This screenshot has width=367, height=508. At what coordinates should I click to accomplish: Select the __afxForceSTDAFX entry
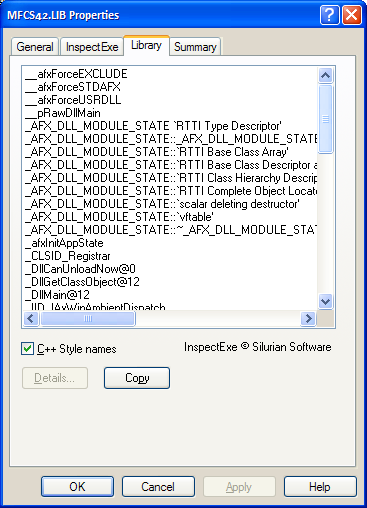(73, 87)
